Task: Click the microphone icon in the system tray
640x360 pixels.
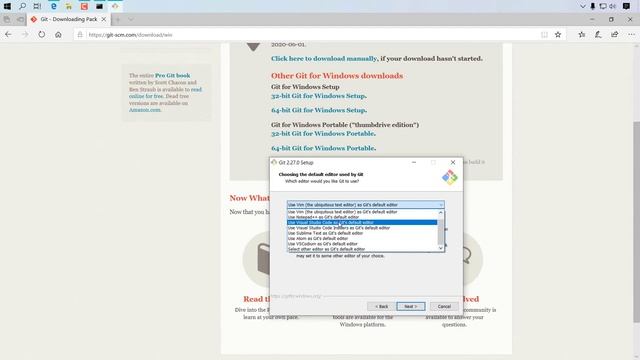Action: pyautogui.click(x=593, y=6)
